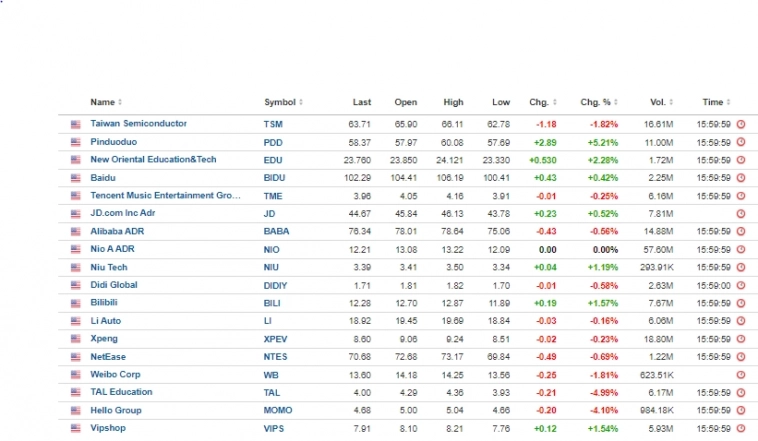The height and width of the screenshot is (441, 758).
Task: Open the Li Auto stock link
Action: click(106, 321)
